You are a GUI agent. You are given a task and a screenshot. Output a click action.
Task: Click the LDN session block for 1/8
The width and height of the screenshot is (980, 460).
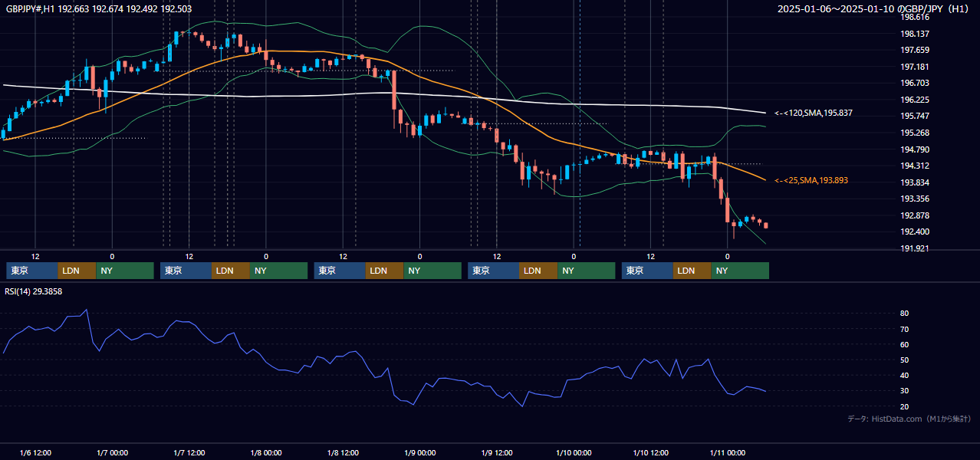385,271
